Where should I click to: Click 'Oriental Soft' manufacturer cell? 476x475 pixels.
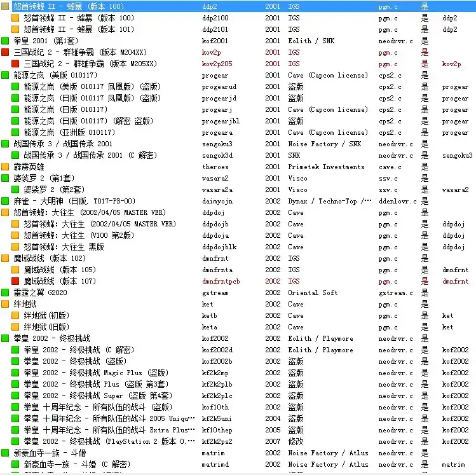point(313,293)
